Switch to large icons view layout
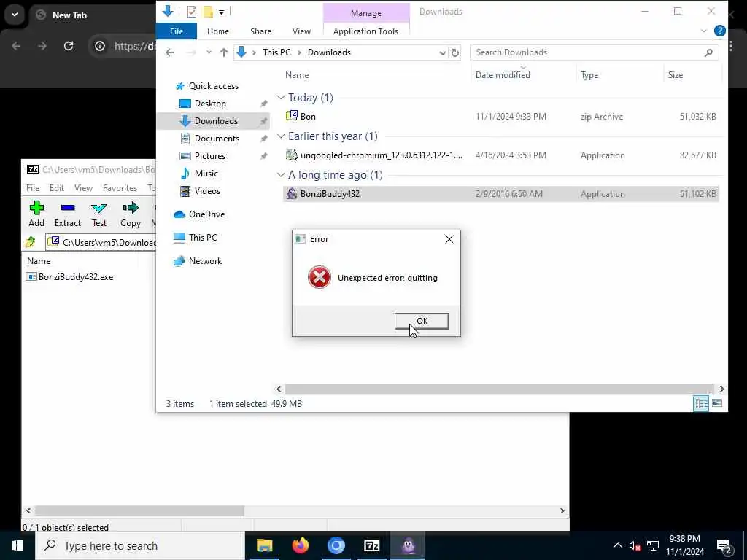The width and height of the screenshot is (747, 560). (716, 403)
